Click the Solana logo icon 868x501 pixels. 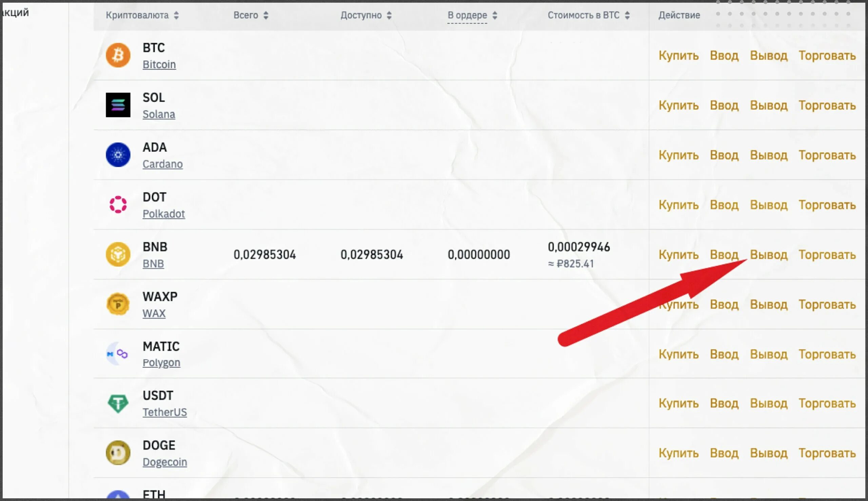pyautogui.click(x=118, y=105)
